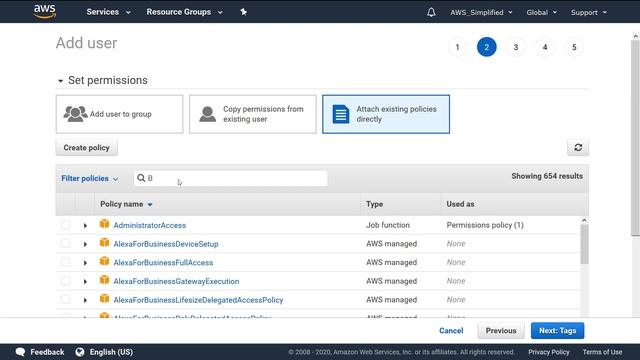Click the search magnifier icon
Viewport: 640px width, 360px height.
point(141,178)
